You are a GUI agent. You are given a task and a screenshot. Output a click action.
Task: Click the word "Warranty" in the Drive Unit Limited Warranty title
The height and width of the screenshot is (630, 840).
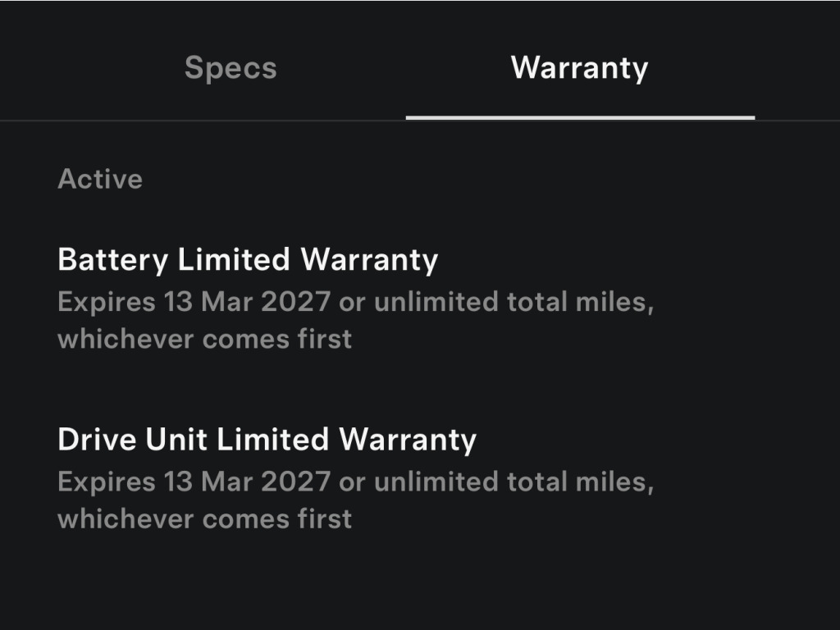click(x=407, y=440)
